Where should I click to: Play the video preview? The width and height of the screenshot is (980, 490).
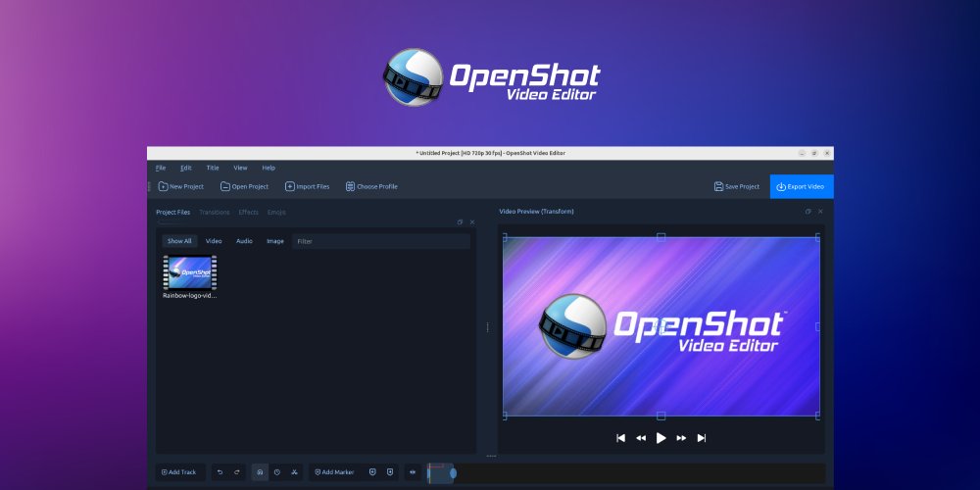[x=661, y=438]
